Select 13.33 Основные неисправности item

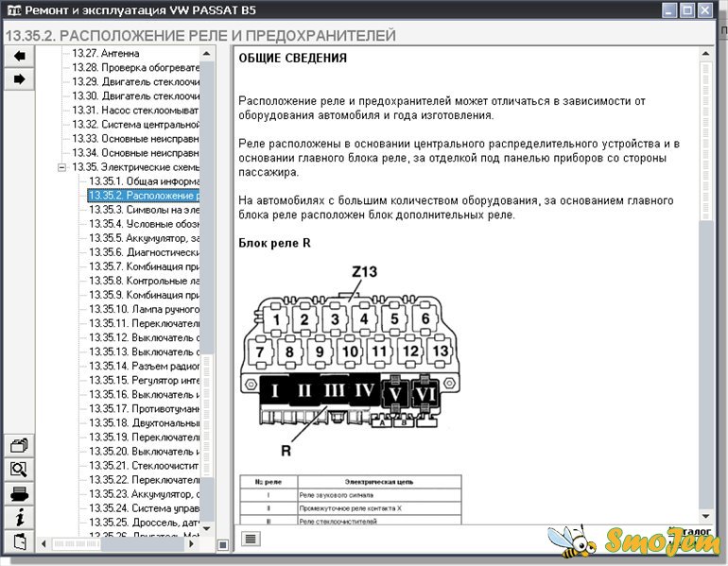tap(135, 139)
